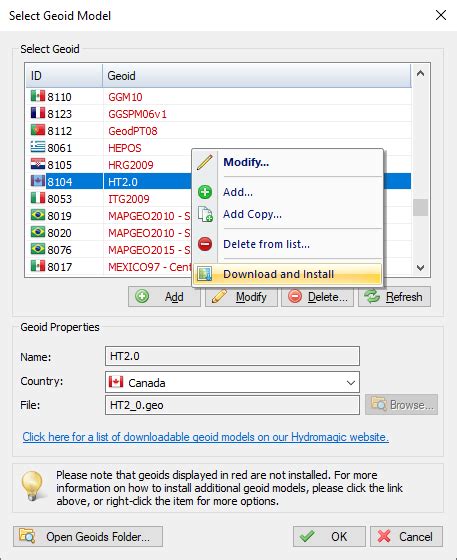Viewport: 457px width, 560px height.
Task: Click the green plus icon beside Add in context menu
Action: coord(205,192)
